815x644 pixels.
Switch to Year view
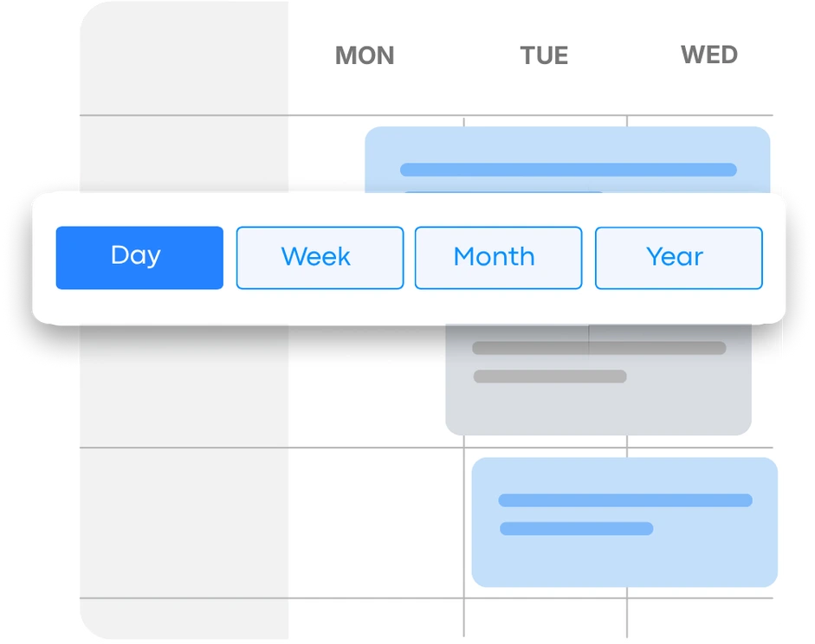coord(678,256)
